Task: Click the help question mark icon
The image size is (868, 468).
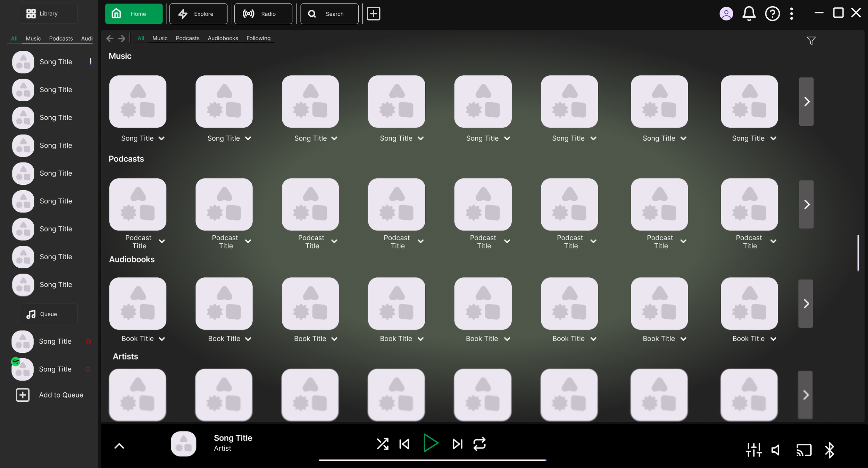Action: tap(772, 14)
